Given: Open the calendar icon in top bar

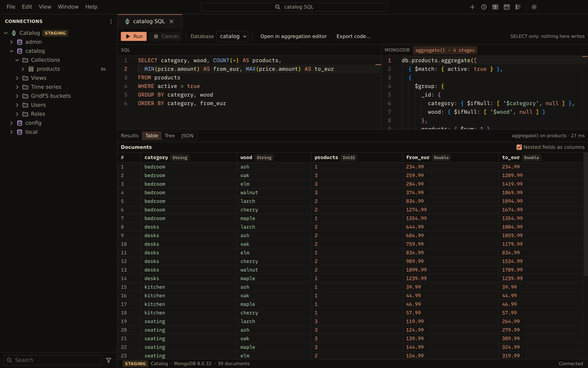Looking at the screenshot, I should (x=507, y=7).
